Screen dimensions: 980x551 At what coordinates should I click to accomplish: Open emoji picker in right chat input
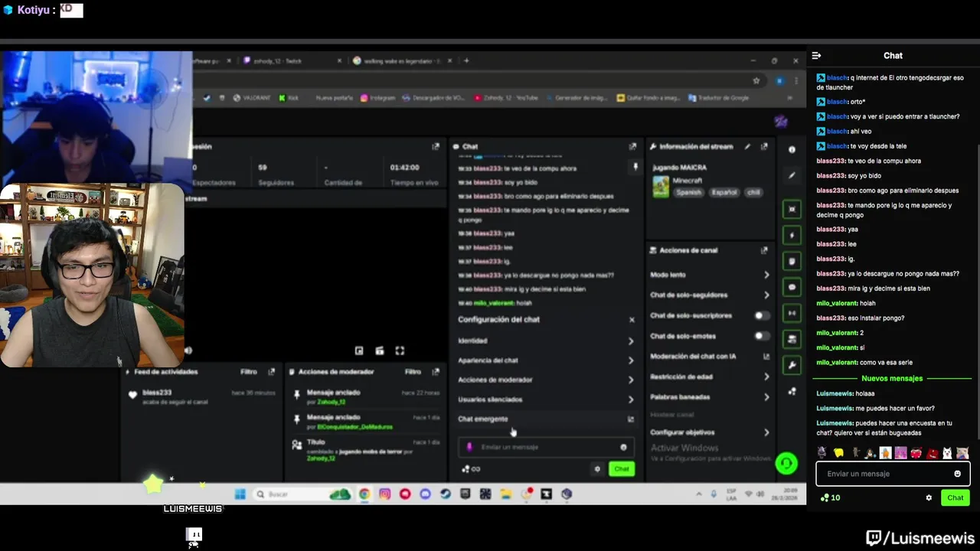(x=957, y=474)
